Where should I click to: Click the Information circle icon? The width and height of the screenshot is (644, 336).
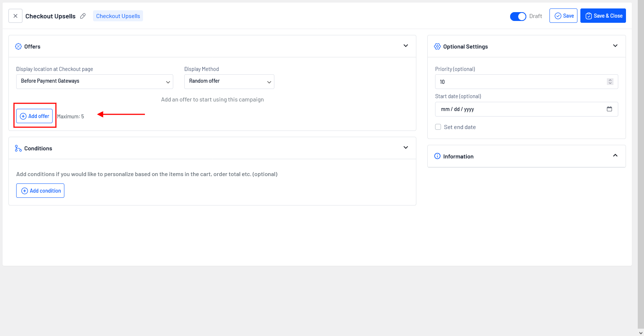[x=437, y=156]
